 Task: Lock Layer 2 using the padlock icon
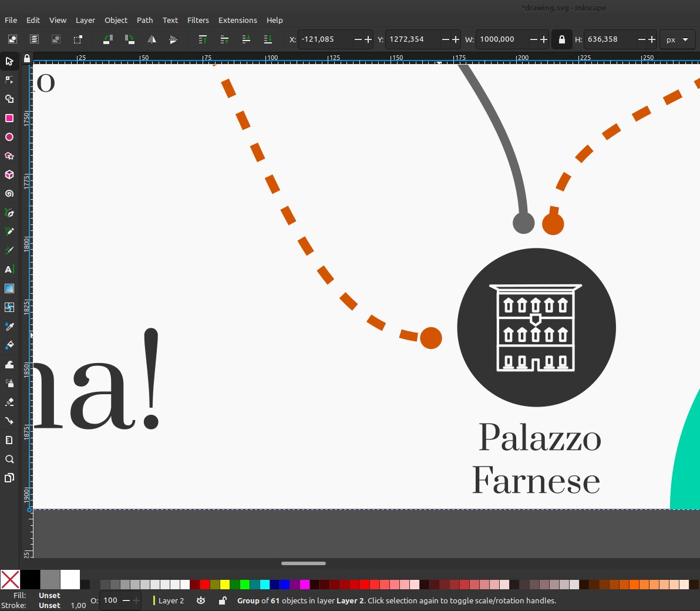click(222, 600)
